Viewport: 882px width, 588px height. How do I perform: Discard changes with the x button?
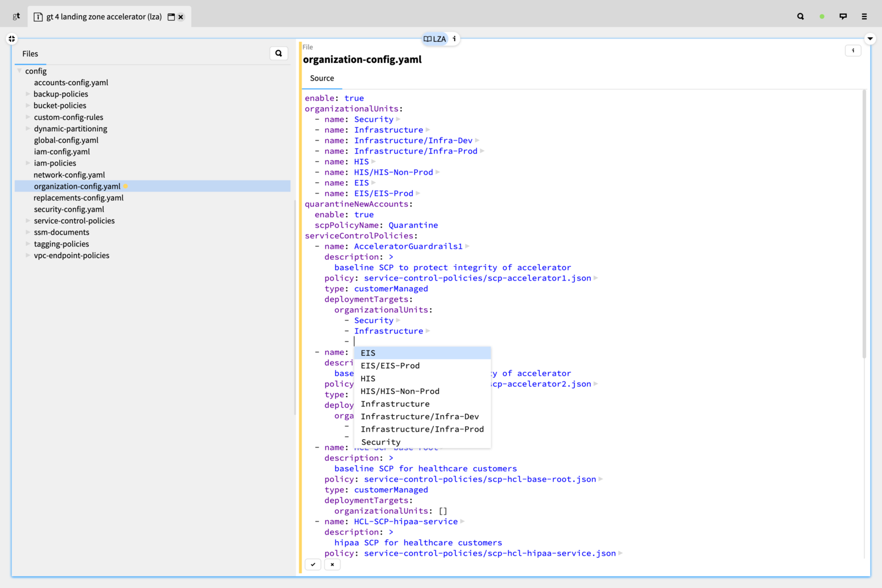pyautogui.click(x=332, y=564)
